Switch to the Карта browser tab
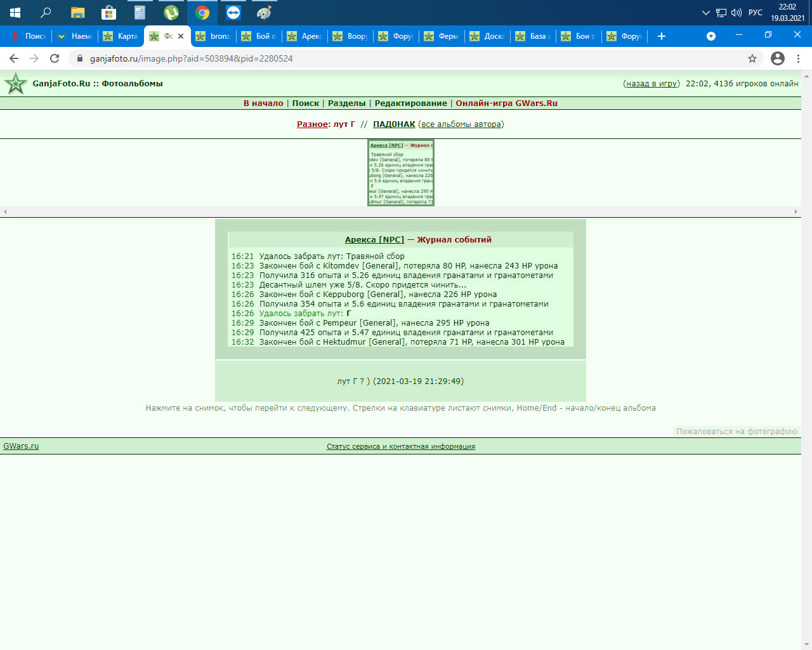812x650 pixels. pyautogui.click(x=121, y=36)
